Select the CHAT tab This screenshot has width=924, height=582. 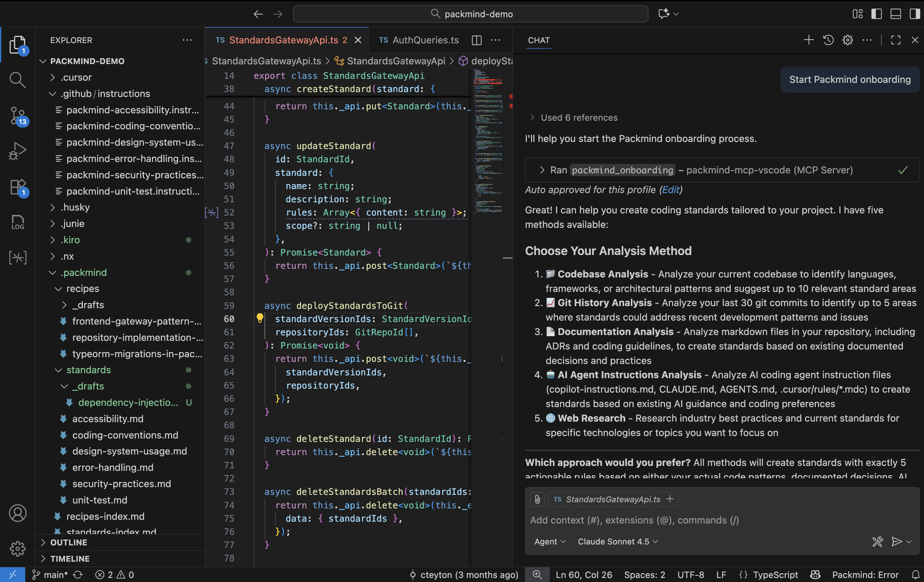538,40
